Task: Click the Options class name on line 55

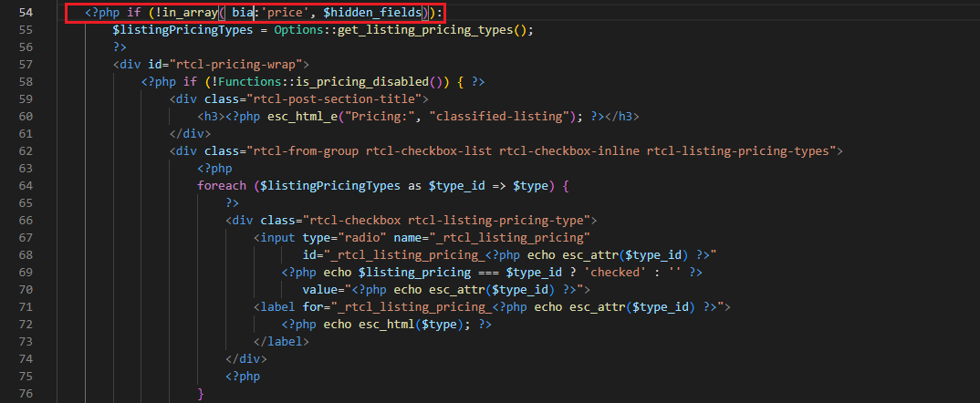Action: [298, 30]
